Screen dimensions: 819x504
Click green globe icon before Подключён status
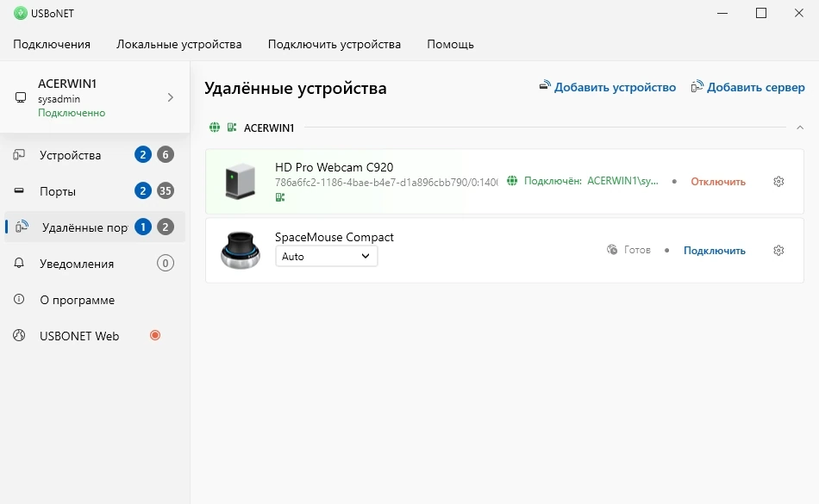[512, 181]
